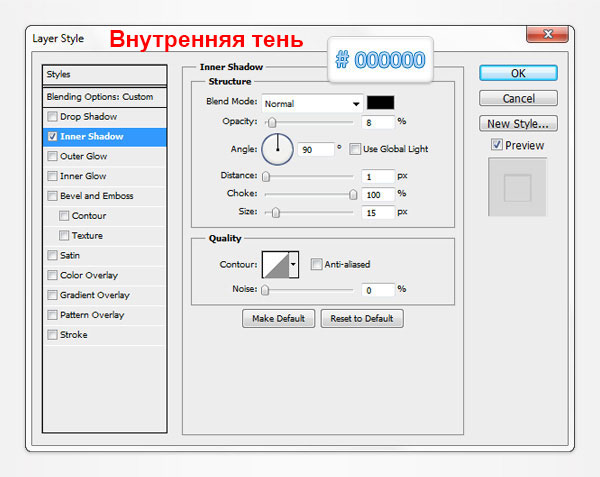
Task: Click the Size value field
Action: pyautogui.click(x=378, y=213)
